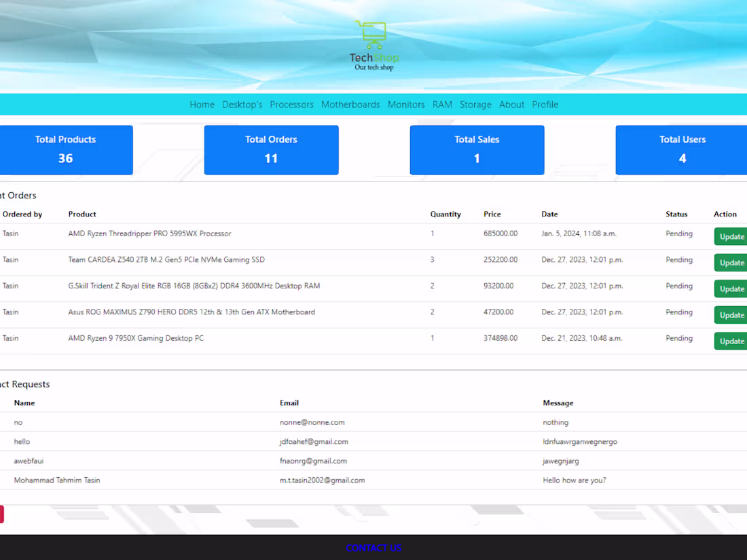Click the Total Sales card
Viewport: 747px width, 560px height.
[x=477, y=150]
